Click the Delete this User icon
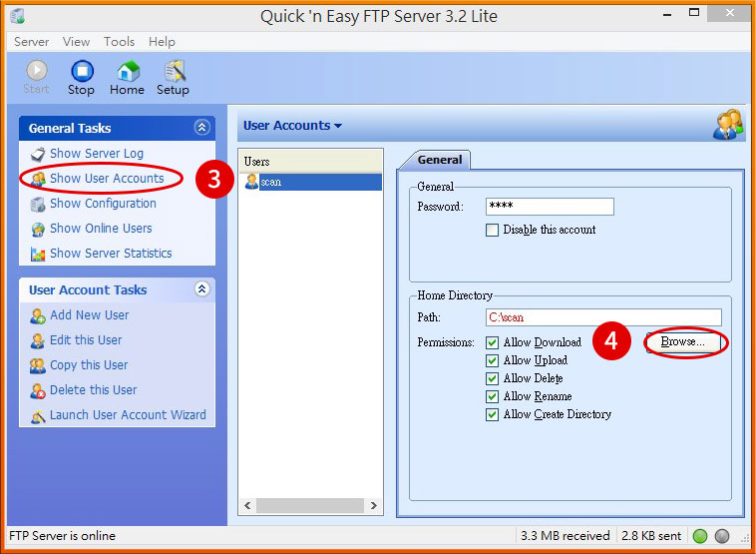756x554 pixels. tap(38, 390)
